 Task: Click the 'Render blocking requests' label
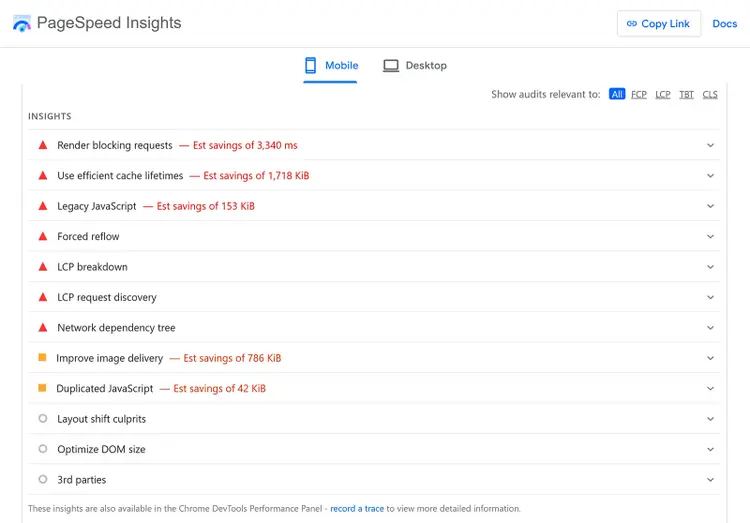[115, 145]
